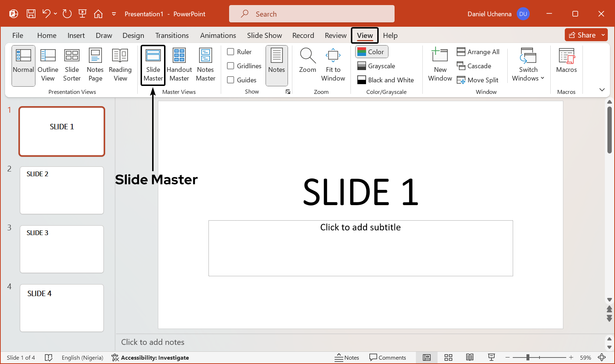Switch to Normal view
The image size is (615, 364).
23,65
